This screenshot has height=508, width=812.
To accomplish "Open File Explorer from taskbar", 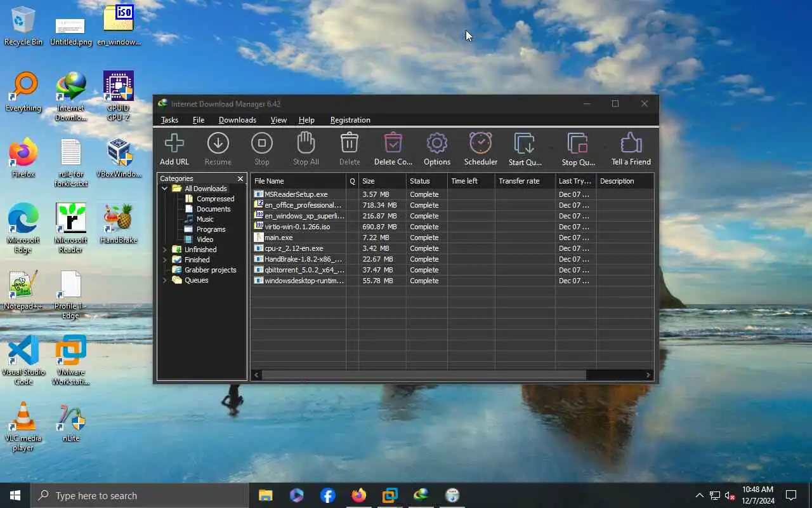I will (266, 495).
